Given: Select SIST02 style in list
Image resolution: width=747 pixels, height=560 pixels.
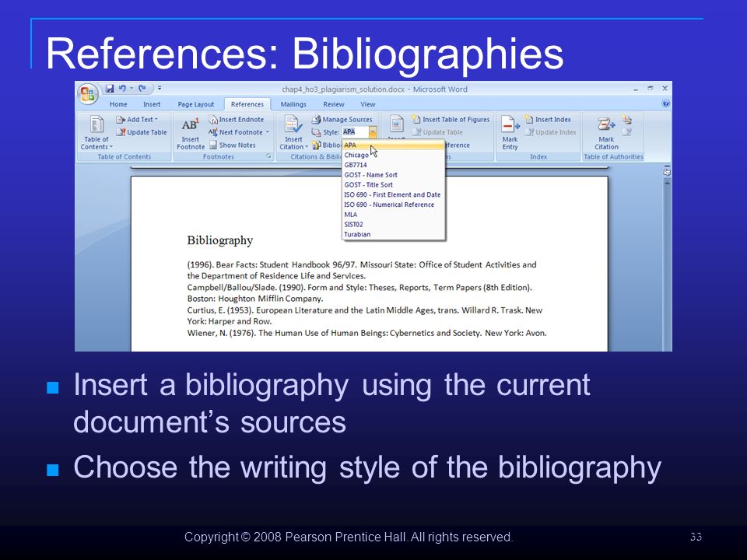Looking at the screenshot, I should [394, 224].
